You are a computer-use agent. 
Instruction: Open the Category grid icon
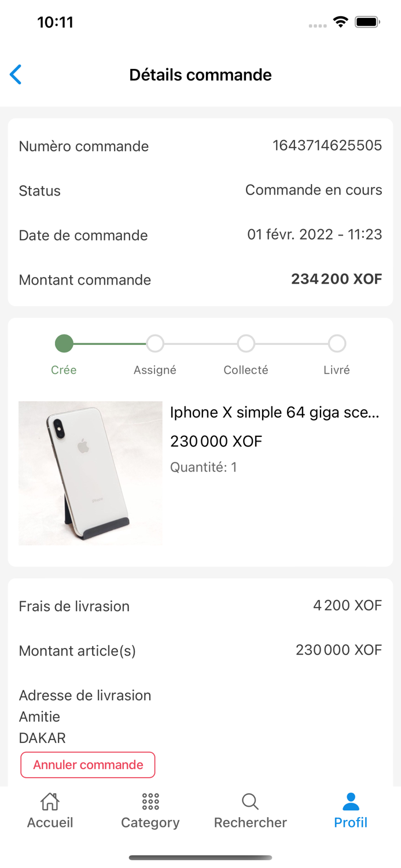click(x=150, y=802)
